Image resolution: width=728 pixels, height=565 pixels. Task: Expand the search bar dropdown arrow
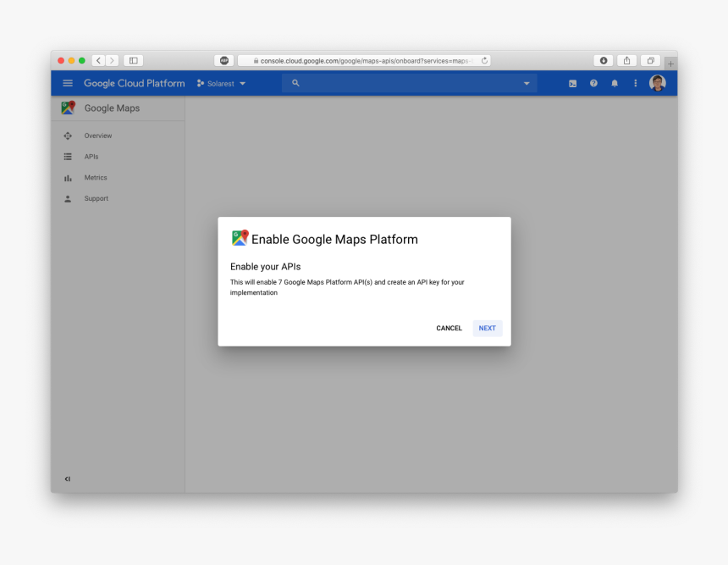tap(527, 84)
